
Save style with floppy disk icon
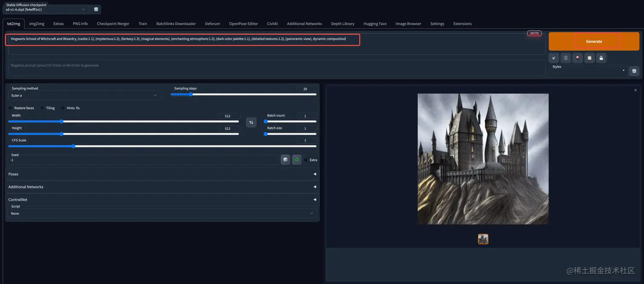601,58
